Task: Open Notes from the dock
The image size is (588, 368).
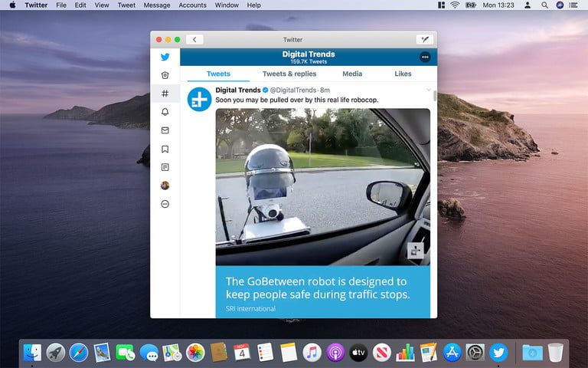Action: [x=289, y=353]
